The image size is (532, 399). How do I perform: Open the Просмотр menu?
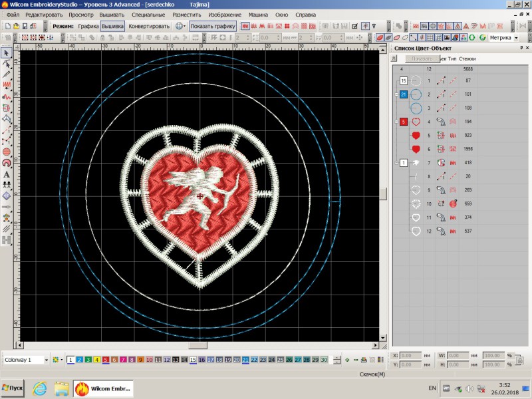[x=81, y=15]
